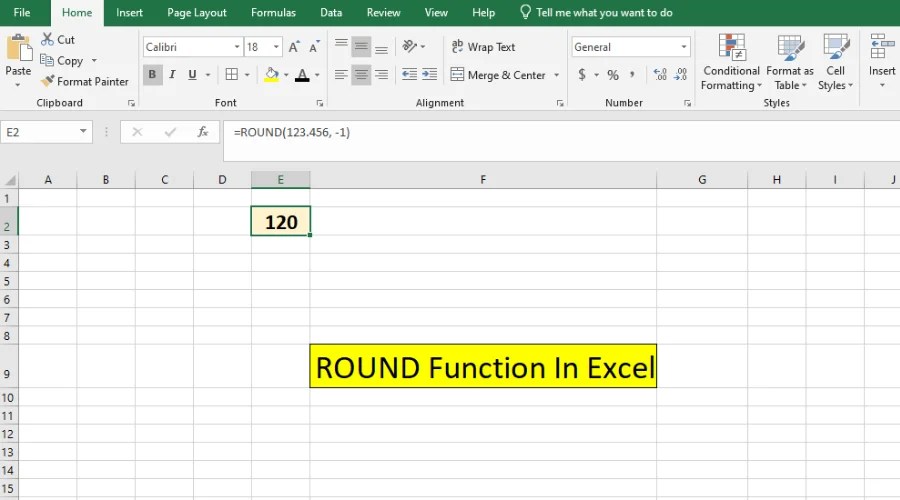Open Format as Table gallery
Image resolution: width=900 pixels, height=500 pixels.
[x=790, y=62]
